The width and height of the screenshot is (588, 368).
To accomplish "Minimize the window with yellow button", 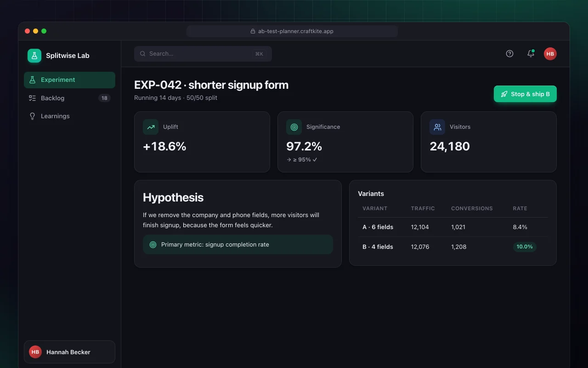I will click(x=36, y=31).
